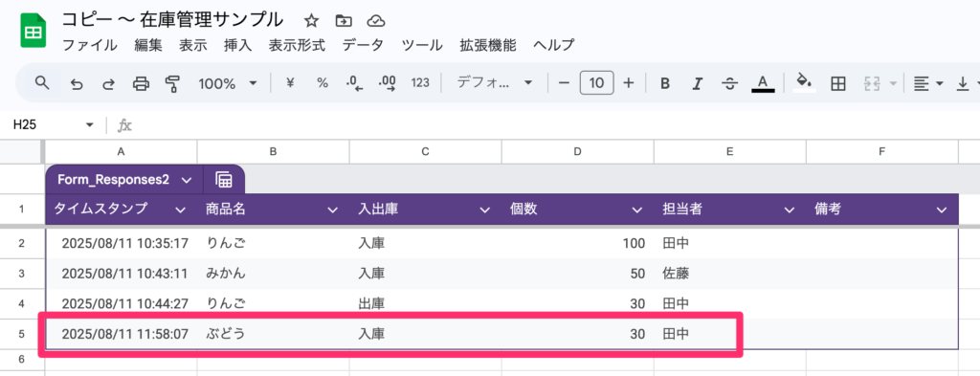Open the font family dropdown
Viewport: 980px width, 376px height.
[x=494, y=82]
